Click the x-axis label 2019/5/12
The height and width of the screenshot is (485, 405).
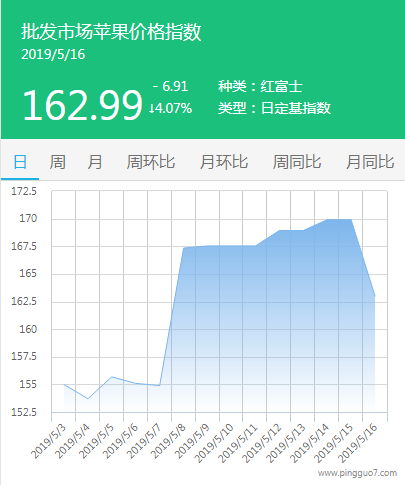tap(262, 443)
